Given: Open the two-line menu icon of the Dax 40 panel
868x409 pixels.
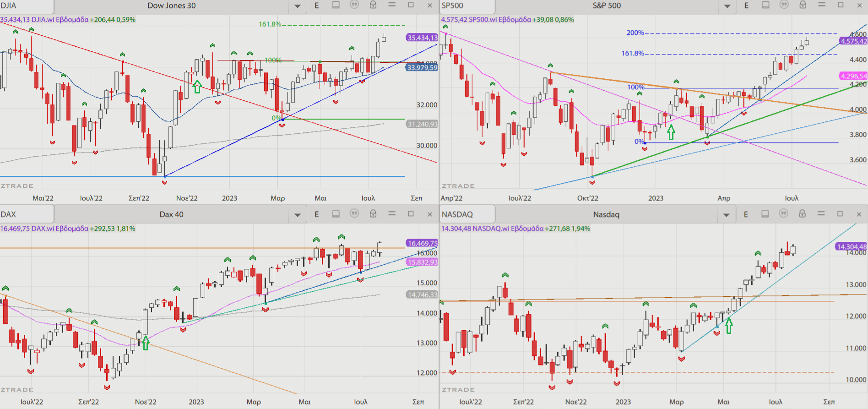Looking at the screenshot, I should (392, 213).
